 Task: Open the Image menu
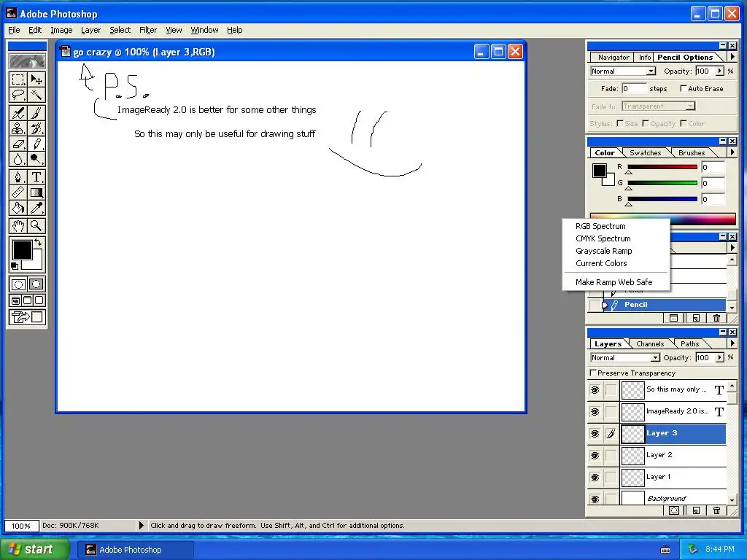(61, 30)
